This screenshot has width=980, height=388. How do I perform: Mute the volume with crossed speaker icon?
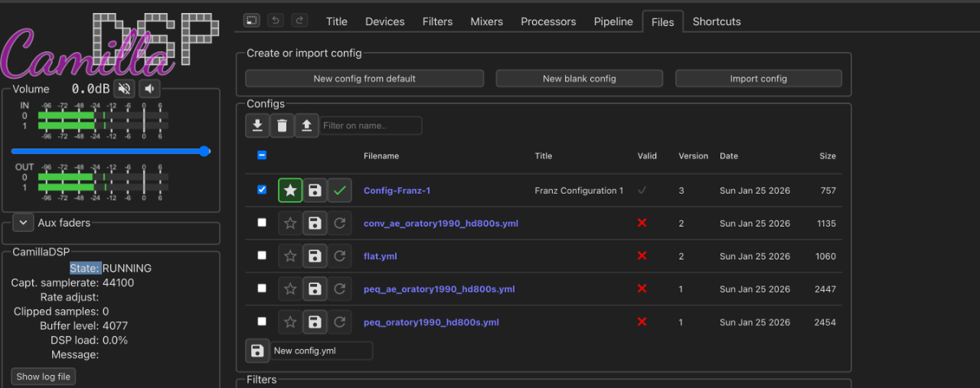point(124,89)
